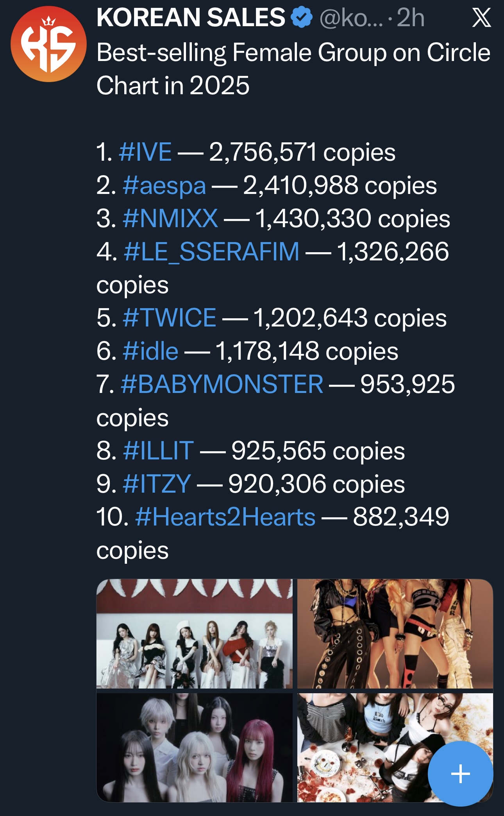Image resolution: width=504 pixels, height=816 pixels.
Task: Open the #IVE hashtag
Action: (x=145, y=152)
